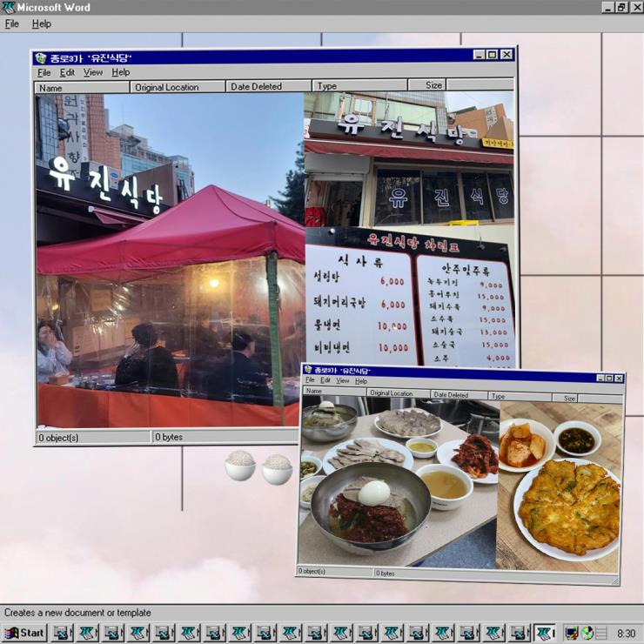Click the Microsoft Word title bar icon
Viewport: 644px width, 644px height.
[8, 7]
